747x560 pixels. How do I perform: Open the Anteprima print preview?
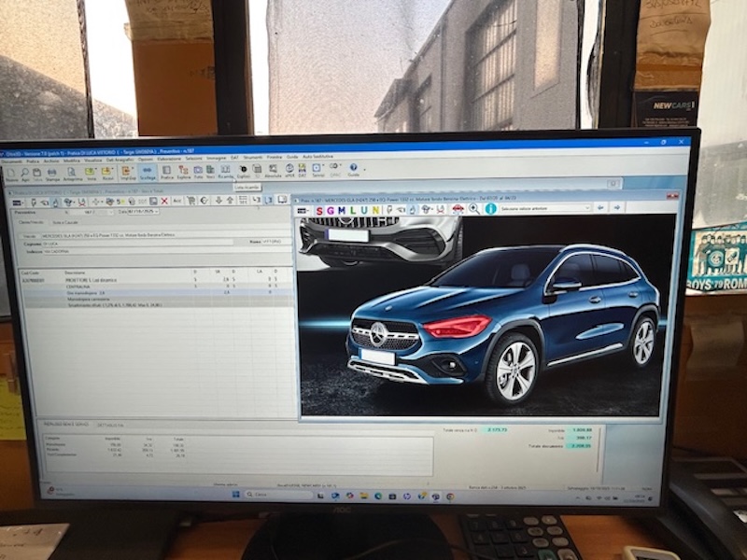pos(73,175)
